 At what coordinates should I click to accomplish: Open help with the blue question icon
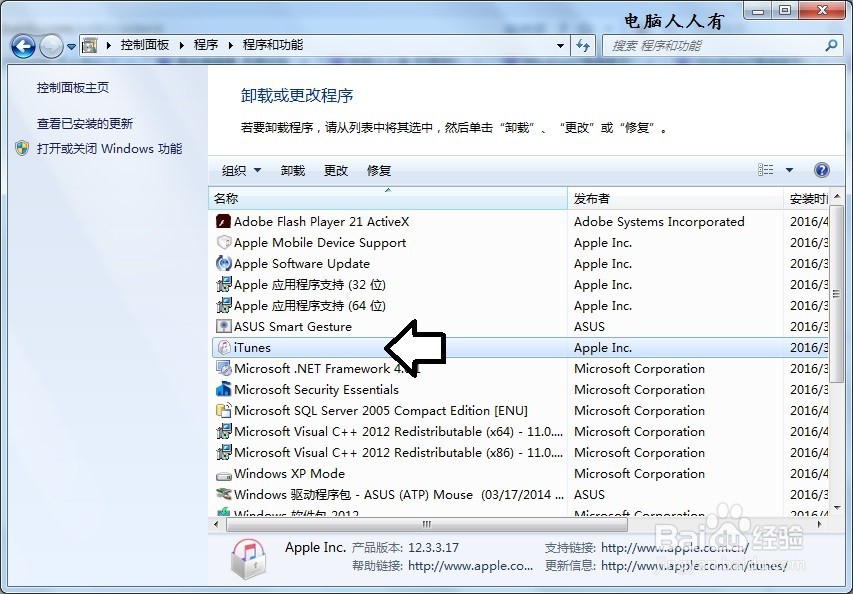(x=821, y=170)
